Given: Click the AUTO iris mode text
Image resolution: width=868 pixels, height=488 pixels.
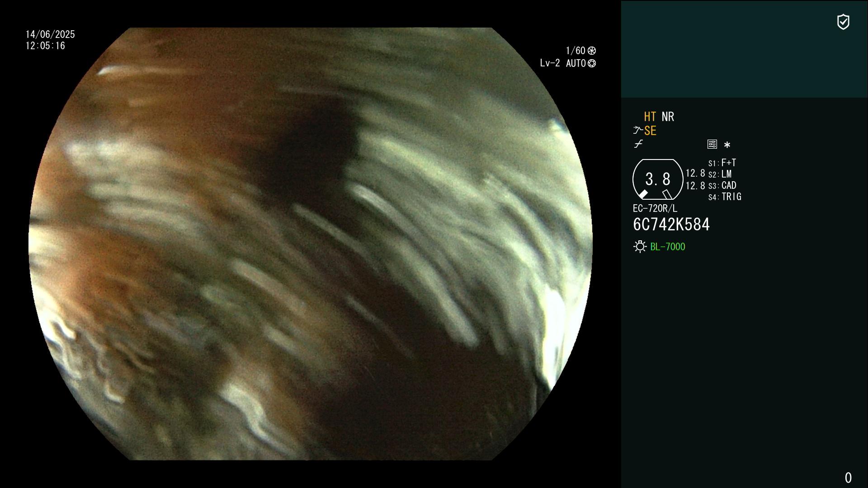Looking at the screenshot, I should [x=576, y=63].
